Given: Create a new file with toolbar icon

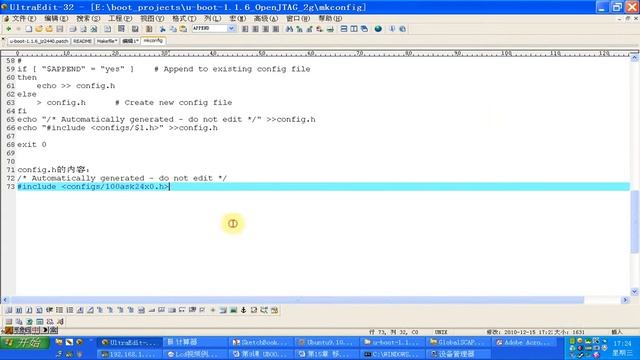Looking at the screenshot, I should click(29, 29).
